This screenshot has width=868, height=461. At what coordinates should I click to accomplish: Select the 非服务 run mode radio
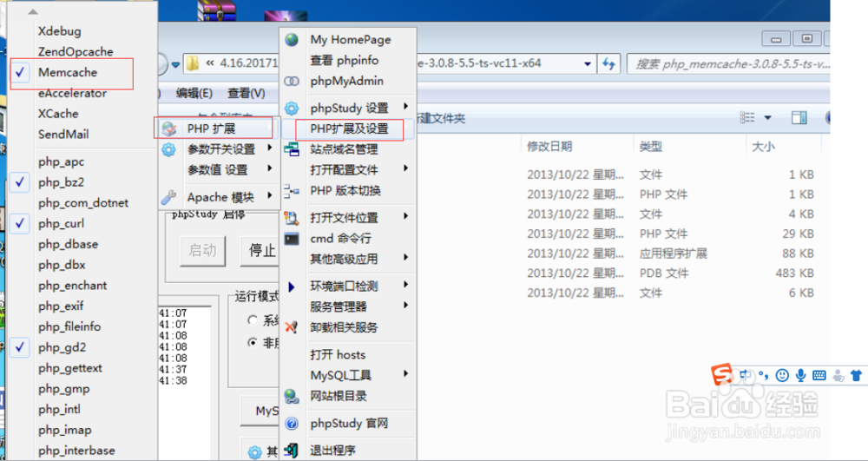click(x=253, y=343)
